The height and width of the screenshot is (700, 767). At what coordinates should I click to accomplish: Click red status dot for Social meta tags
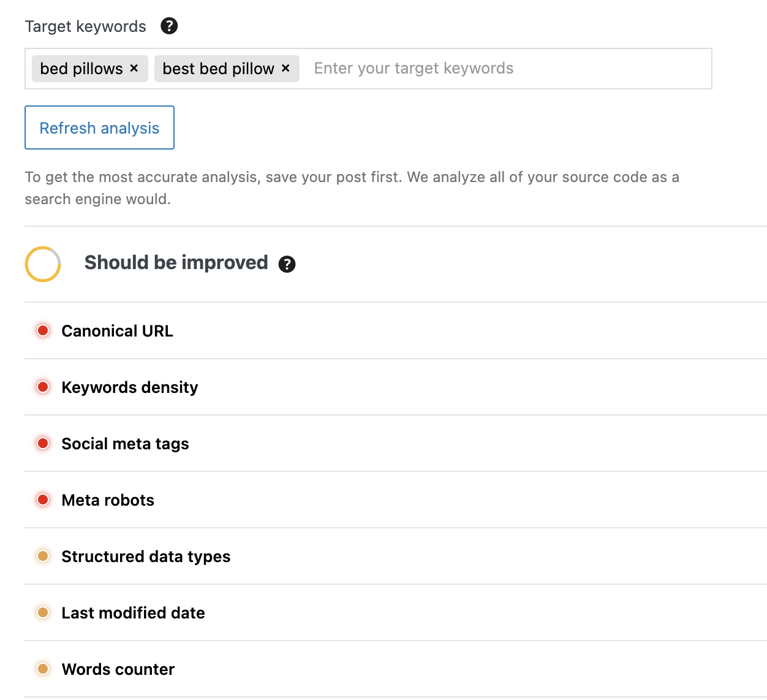pyautogui.click(x=43, y=444)
